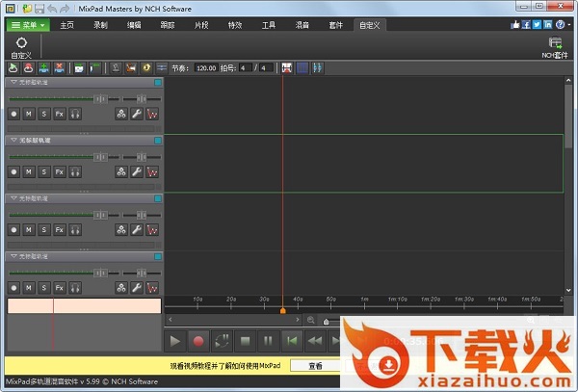Mute the third track with M

[x=29, y=230]
